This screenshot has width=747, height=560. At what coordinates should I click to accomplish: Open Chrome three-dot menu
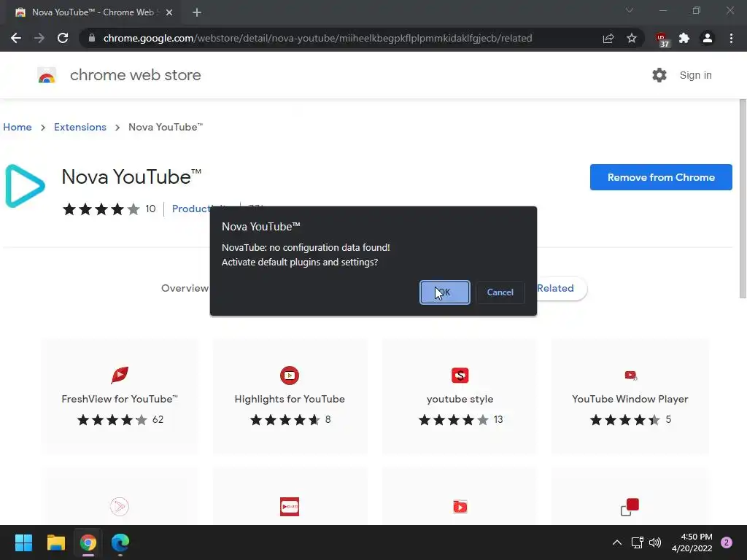[x=731, y=38]
